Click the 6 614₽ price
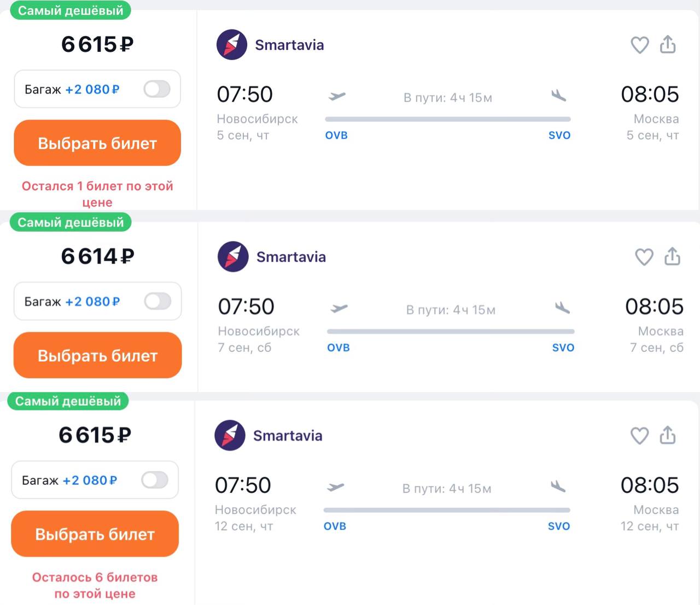The image size is (700, 605). tap(97, 256)
